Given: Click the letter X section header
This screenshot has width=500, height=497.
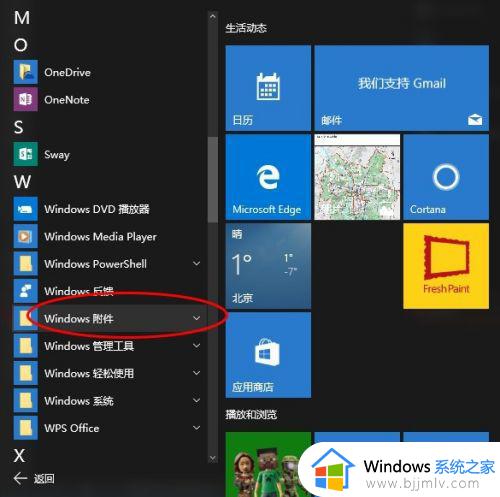Looking at the screenshot, I should [19, 455].
